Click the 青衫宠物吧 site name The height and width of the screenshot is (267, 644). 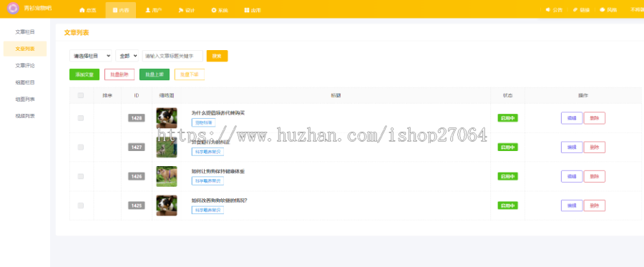[37, 8]
